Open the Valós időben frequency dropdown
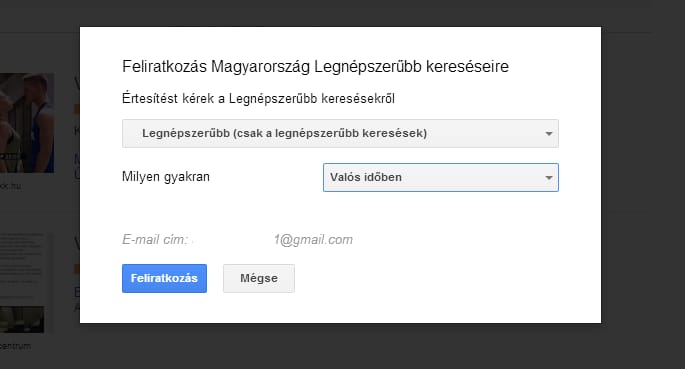 click(441, 177)
